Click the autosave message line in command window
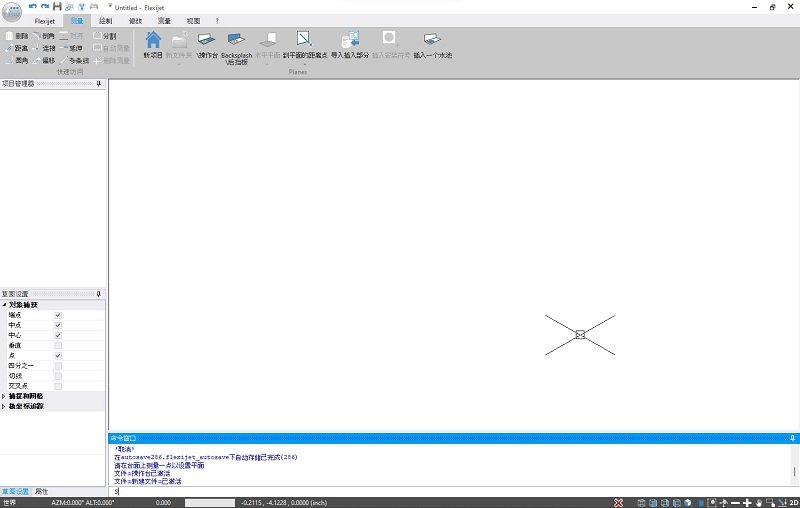The height and width of the screenshot is (508, 800). point(206,457)
